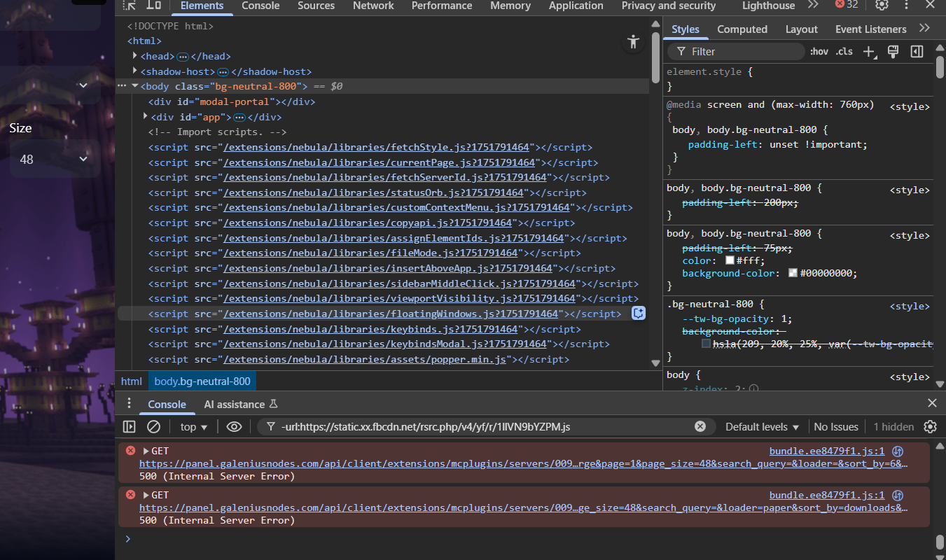Show more DevTools panels chevron after Lighthouse
This screenshot has width=946, height=560.
[813, 5]
